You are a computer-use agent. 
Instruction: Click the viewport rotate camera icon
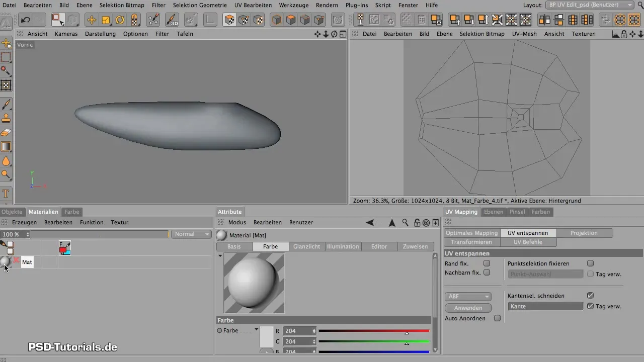tap(334, 34)
